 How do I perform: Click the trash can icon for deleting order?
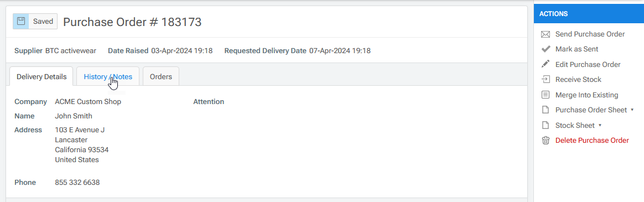pyautogui.click(x=546, y=141)
